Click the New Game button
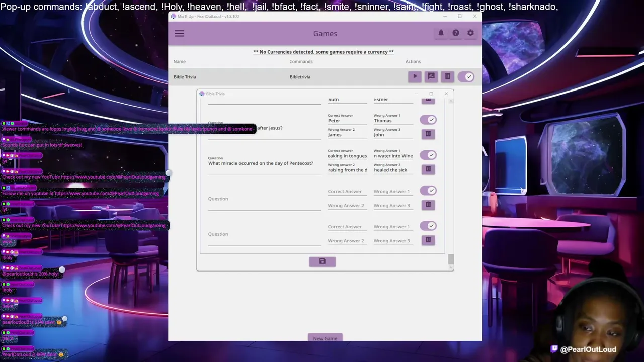Viewport: 644px width, 362px height. click(325, 338)
